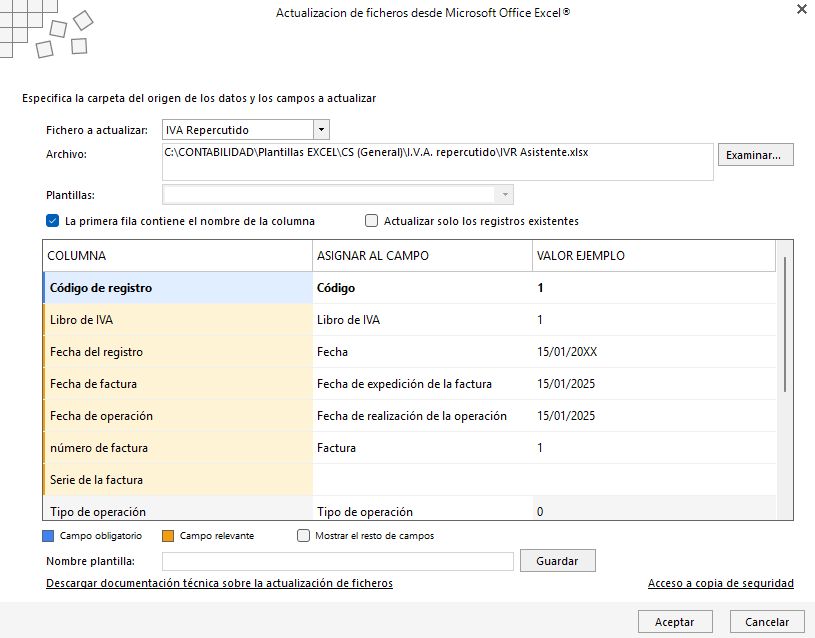
Task: Select the 'Fecha de operación' row
Action: [x=410, y=416]
